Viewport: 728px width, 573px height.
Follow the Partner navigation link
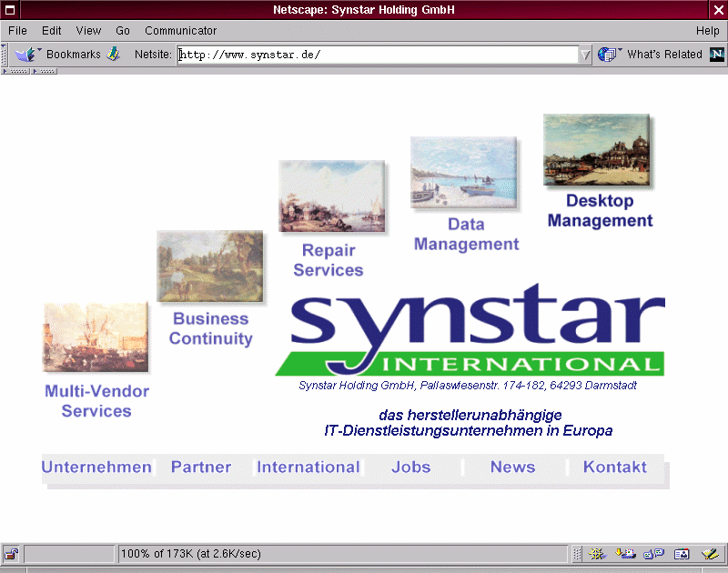(201, 467)
